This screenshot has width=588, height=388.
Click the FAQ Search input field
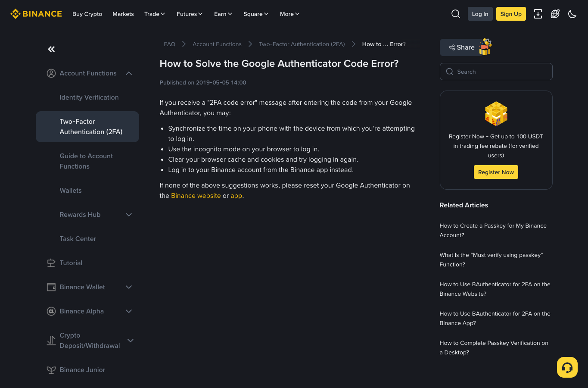(496, 72)
